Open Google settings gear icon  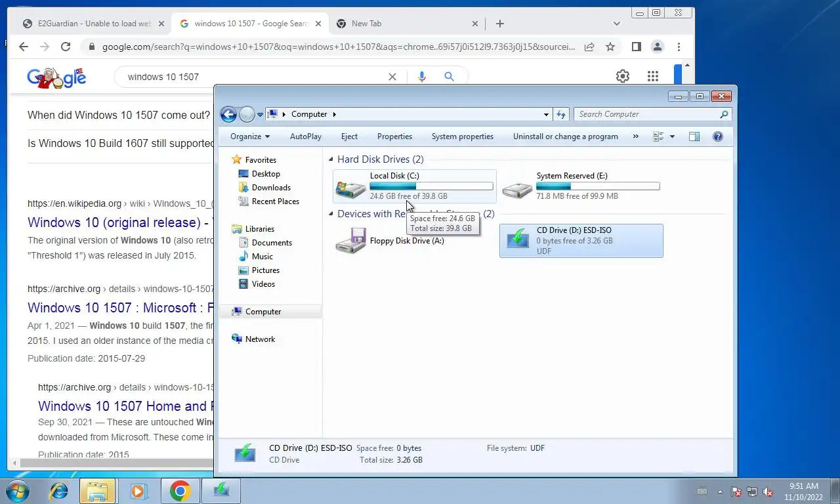(x=623, y=76)
